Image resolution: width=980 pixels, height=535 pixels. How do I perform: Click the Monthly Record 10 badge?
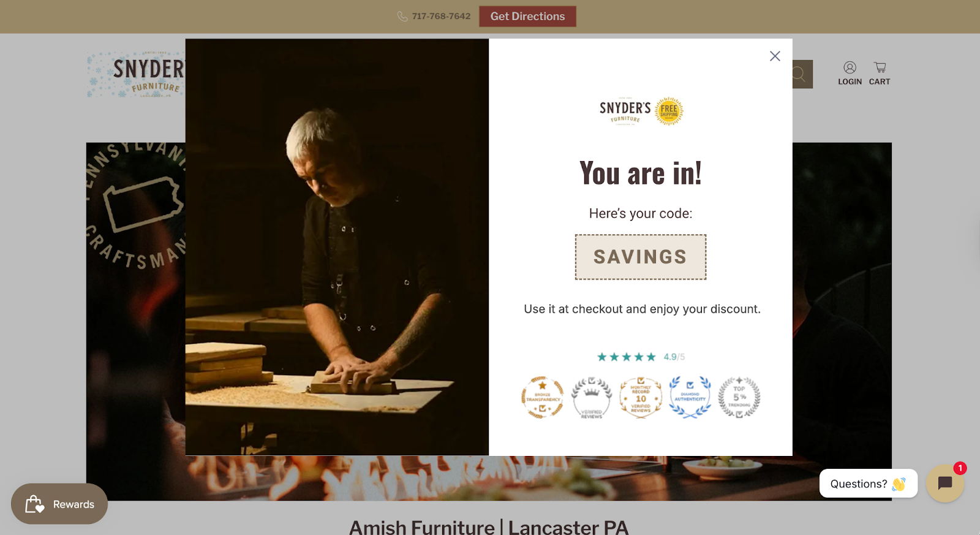pyautogui.click(x=641, y=397)
